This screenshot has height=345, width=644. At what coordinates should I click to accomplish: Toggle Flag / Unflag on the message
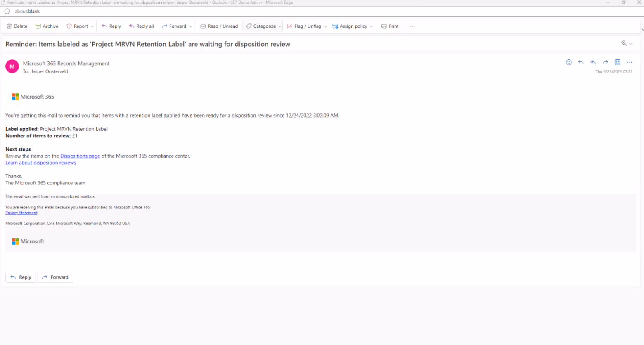pos(304,26)
